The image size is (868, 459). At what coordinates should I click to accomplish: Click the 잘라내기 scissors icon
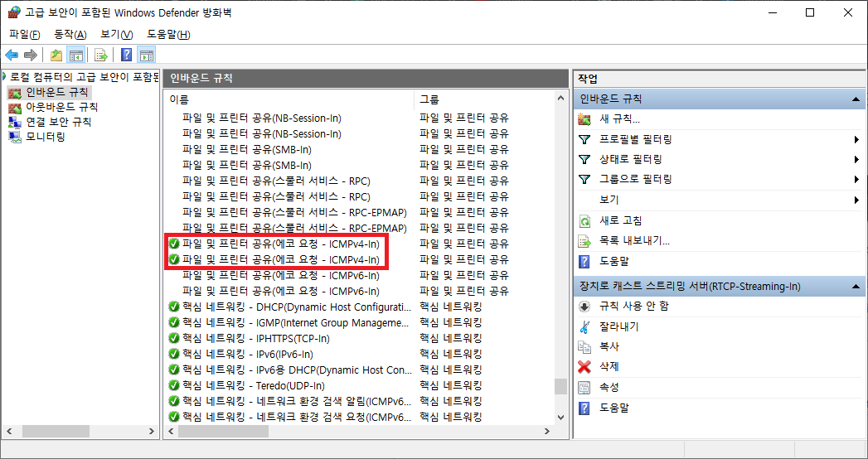click(584, 326)
